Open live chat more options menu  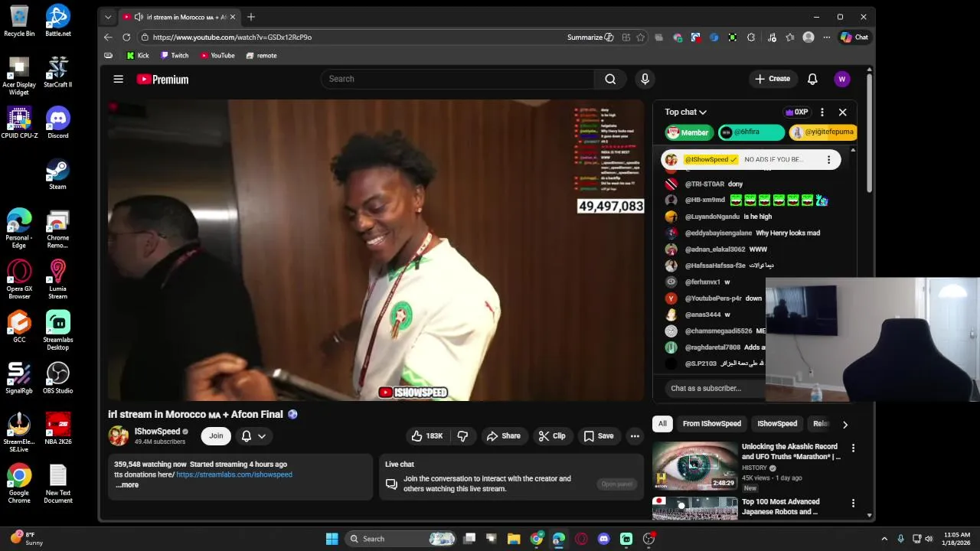822,112
